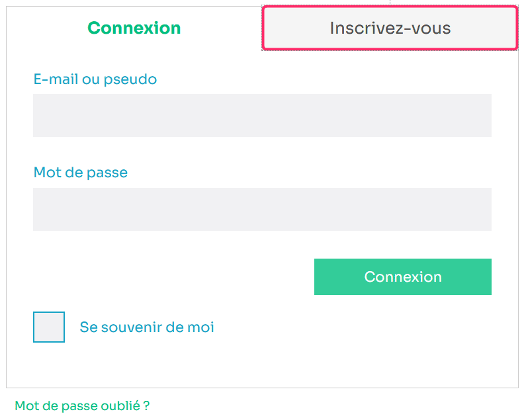Tick the Se souvenir de moi checkbox
Image resolution: width=526 pixels, height=420 pixels.
click(x=49, y=327)
